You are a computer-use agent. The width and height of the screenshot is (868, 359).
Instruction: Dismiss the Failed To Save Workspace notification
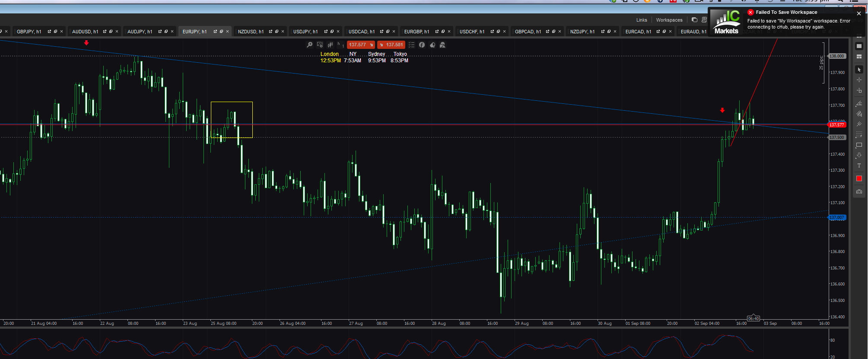point(859,13)
